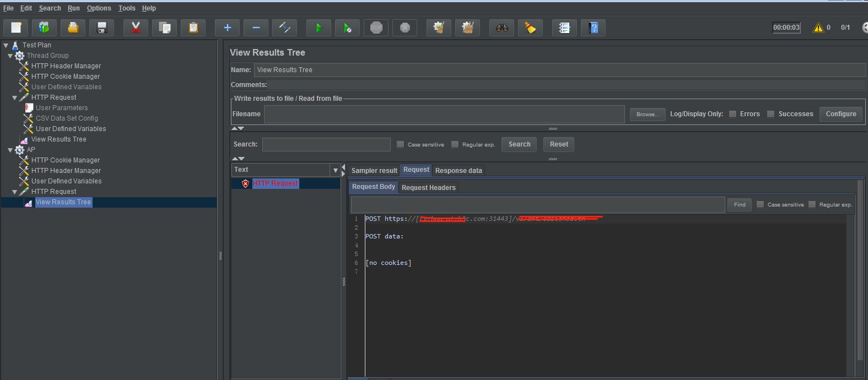Click the Clear results broom icon
This screenshot has width=868, height=380.
pos(439,28)
